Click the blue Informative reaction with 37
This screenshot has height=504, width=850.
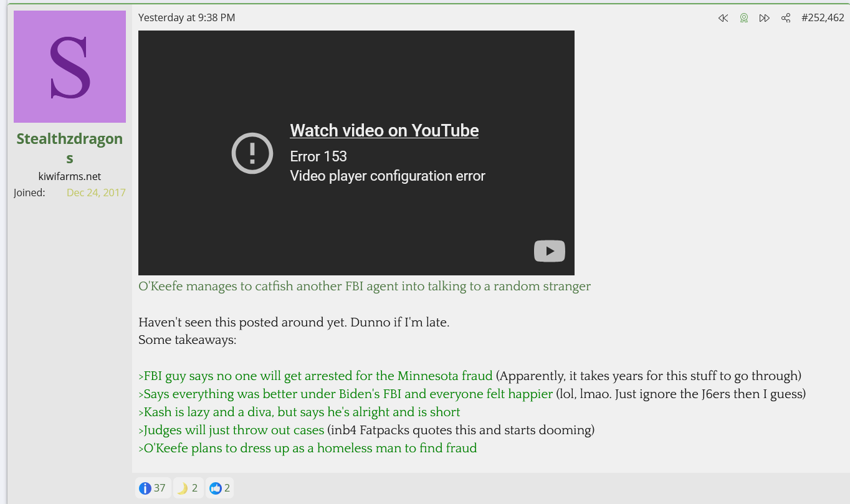153,488
